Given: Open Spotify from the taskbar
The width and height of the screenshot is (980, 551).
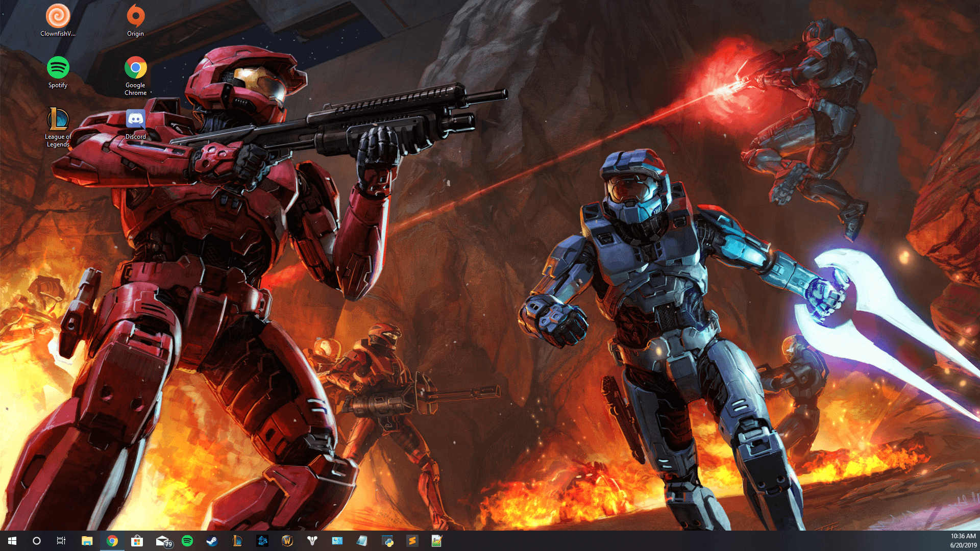Looking at the screenshot, I should click(x=187, y=540).
